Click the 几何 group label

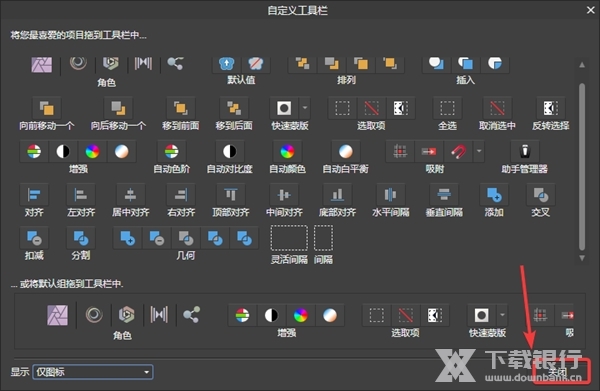[186, 255]
